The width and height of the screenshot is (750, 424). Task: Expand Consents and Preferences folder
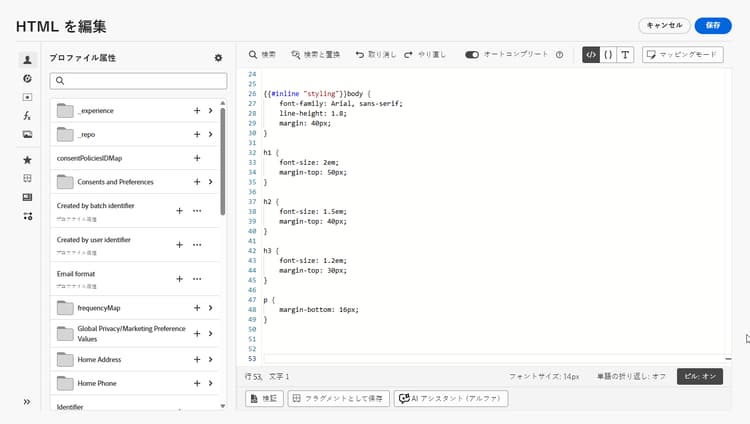210,182
